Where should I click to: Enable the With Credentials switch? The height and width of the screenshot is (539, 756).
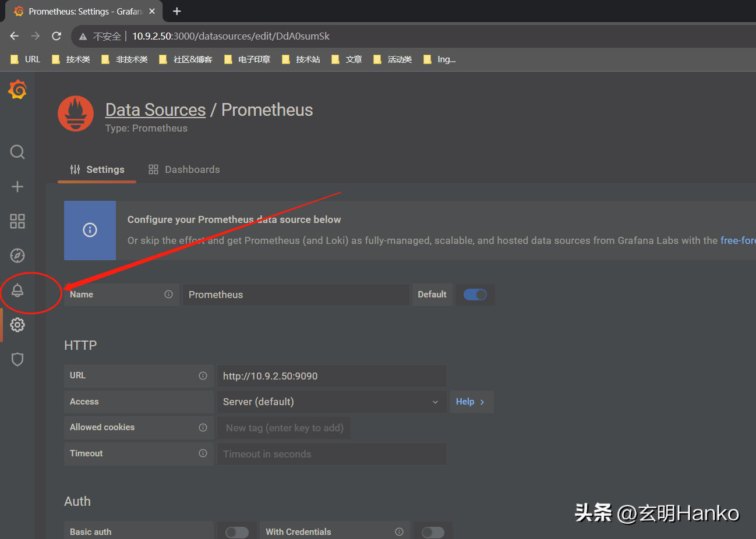point(433,533)
